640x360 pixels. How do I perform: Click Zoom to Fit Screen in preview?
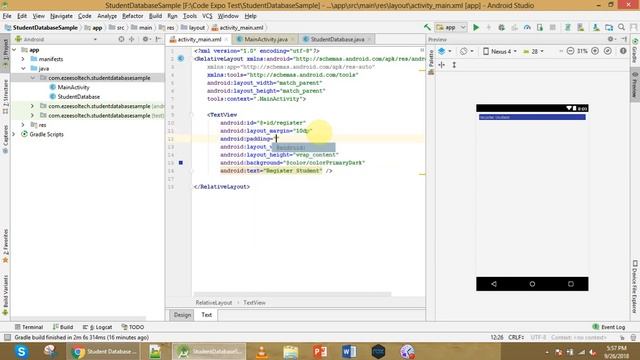click(608, 51)
